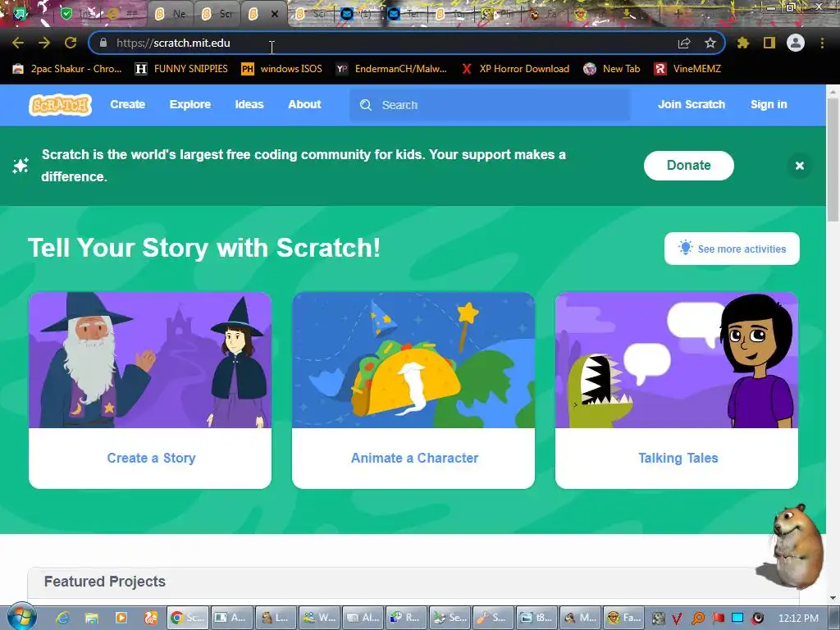Click Join Scratch

pyautogui.click(x=692, y=104)
